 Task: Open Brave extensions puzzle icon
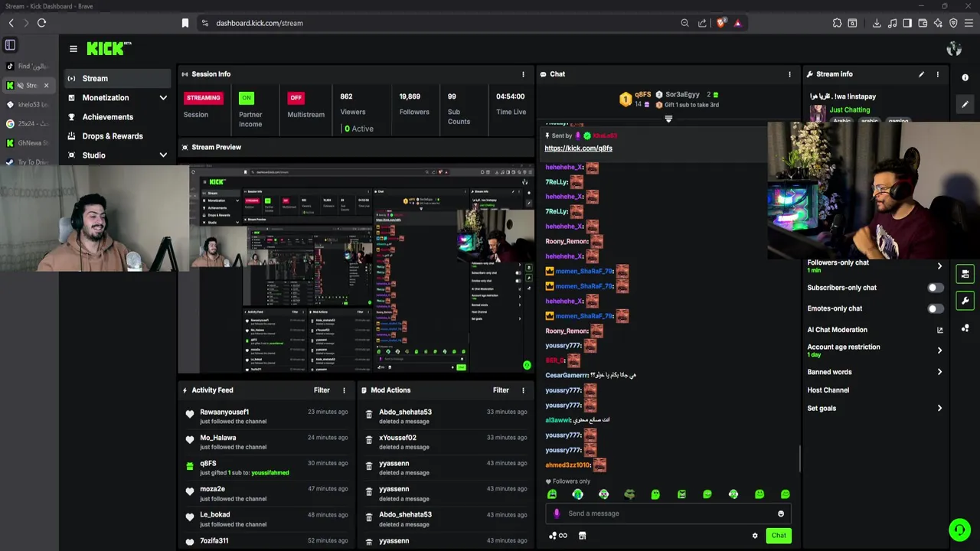[837, 23]
